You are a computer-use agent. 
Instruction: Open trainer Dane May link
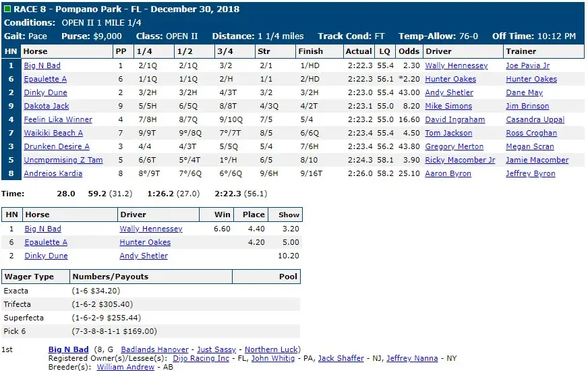pos(524,92)
